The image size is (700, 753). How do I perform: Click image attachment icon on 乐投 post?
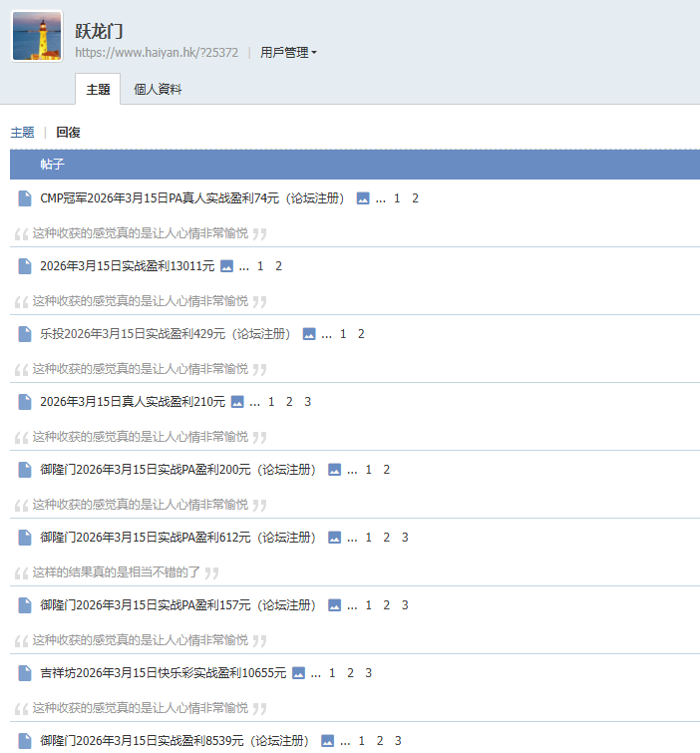(309, 334)
